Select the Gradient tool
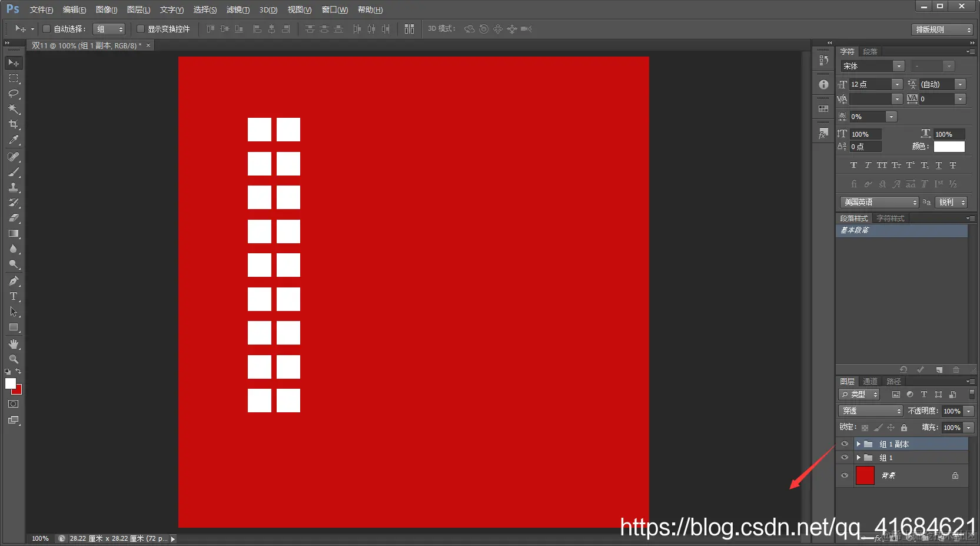Viewport: 980px width, 546px height. pyautogui.click(x=14, y=233)
